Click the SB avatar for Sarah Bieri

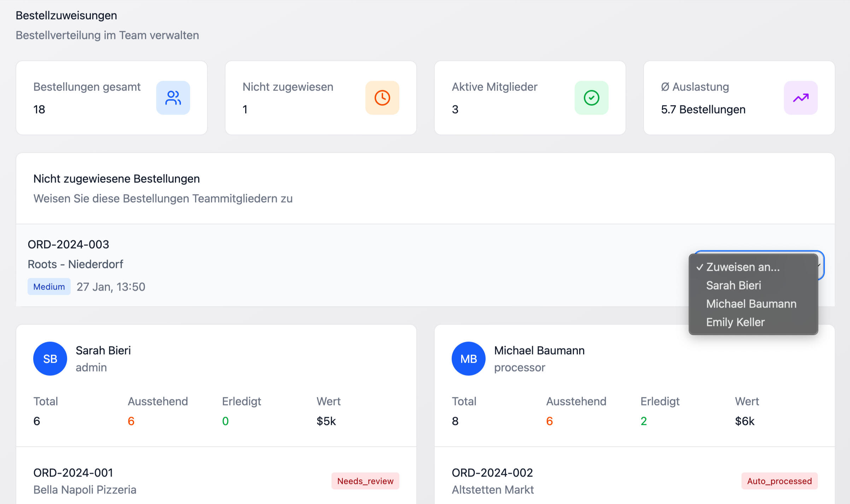point(50,359)
